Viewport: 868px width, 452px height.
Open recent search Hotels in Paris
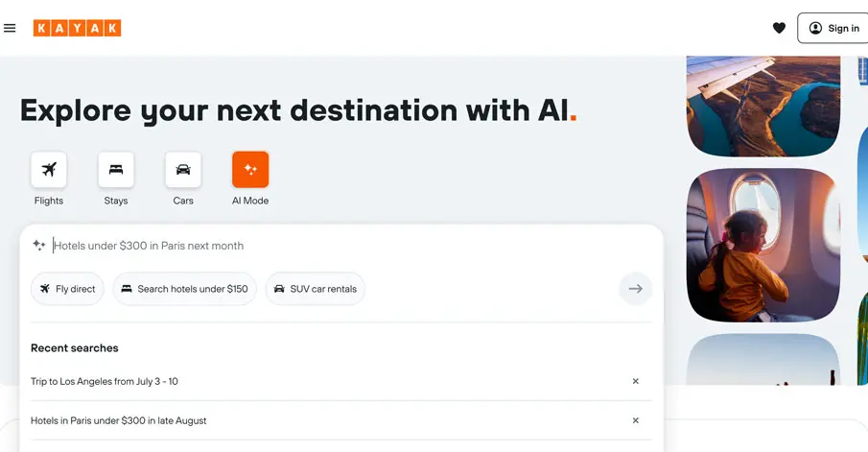(x=119, y=420)
